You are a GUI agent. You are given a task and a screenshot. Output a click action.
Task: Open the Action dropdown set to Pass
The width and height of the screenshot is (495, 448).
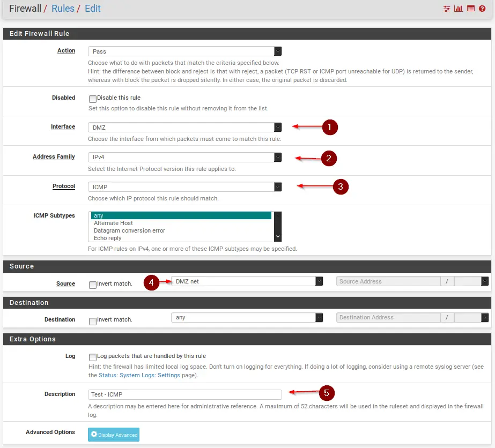pyautogui.click(x=184, y=51)
